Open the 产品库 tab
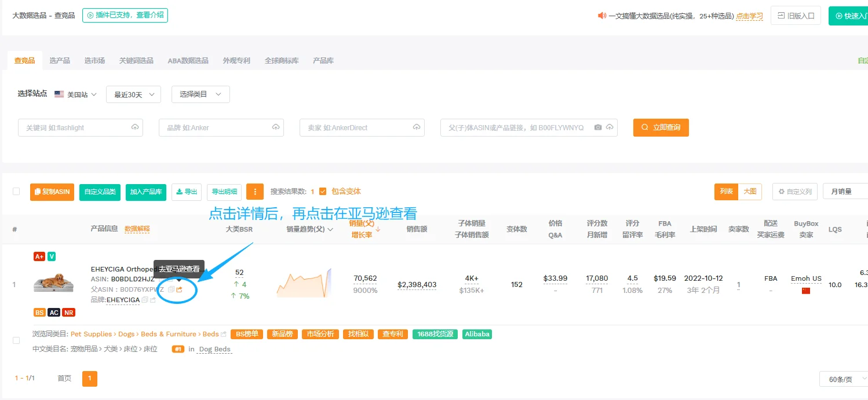Image resolution: width=868 pixels, height=400 pixels. click(323, 60)
